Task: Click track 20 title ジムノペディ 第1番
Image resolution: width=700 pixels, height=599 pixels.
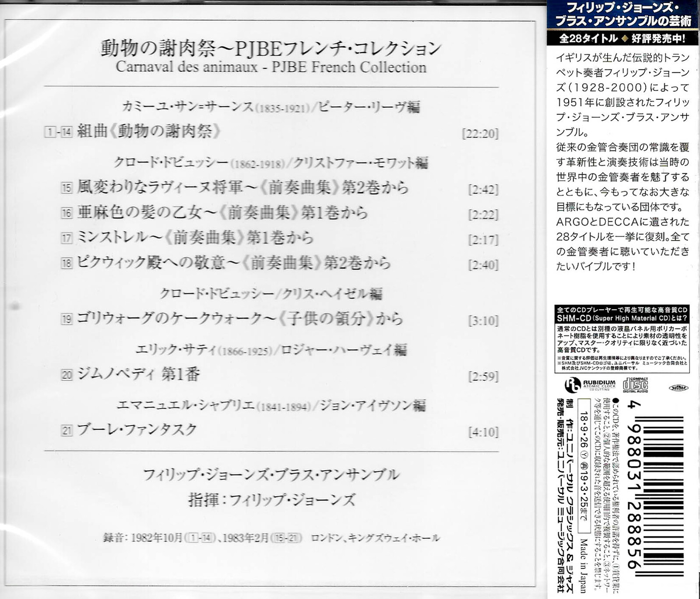Action: point(138,374)
